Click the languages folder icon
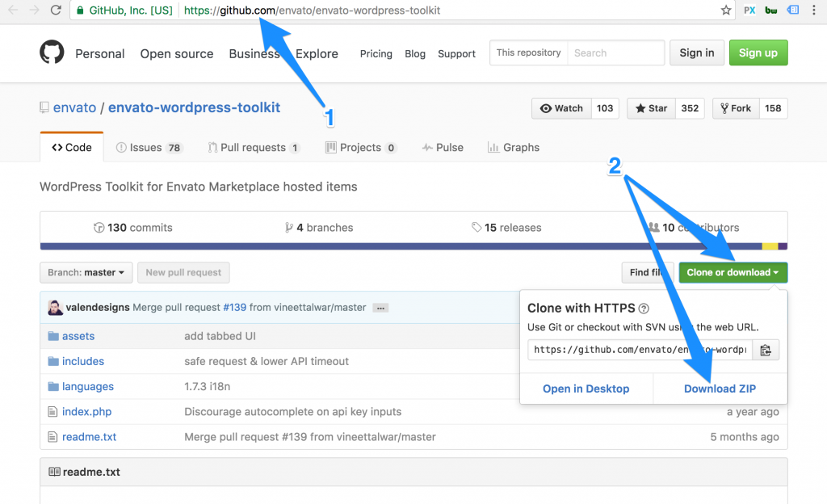The width and height of the screenshot is (827, 504). coord(53,386)
